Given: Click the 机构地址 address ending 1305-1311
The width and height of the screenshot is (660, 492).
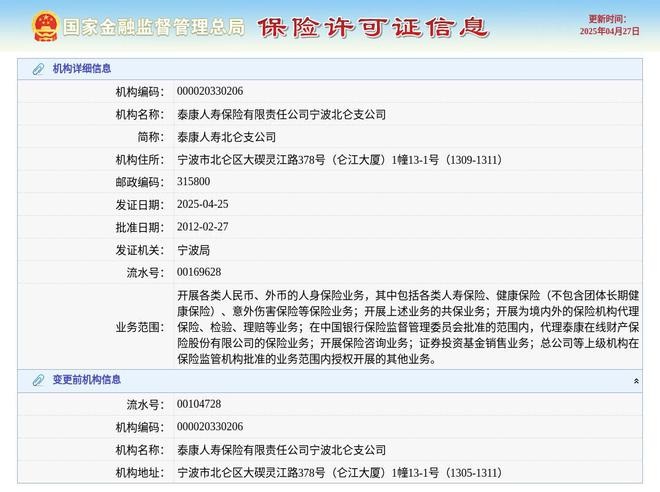Looking at the screenshot, I should [x=339, y=473].
